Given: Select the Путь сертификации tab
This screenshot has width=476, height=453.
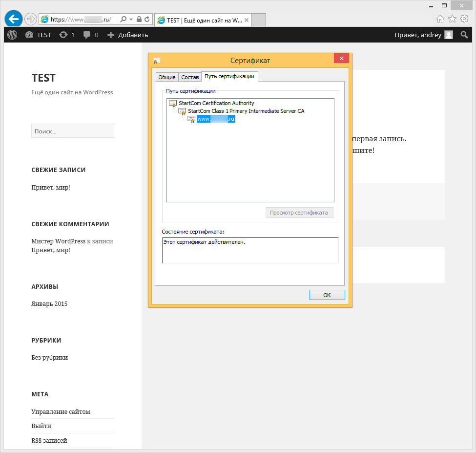Looking at the screenshot, I should [229, 76].
